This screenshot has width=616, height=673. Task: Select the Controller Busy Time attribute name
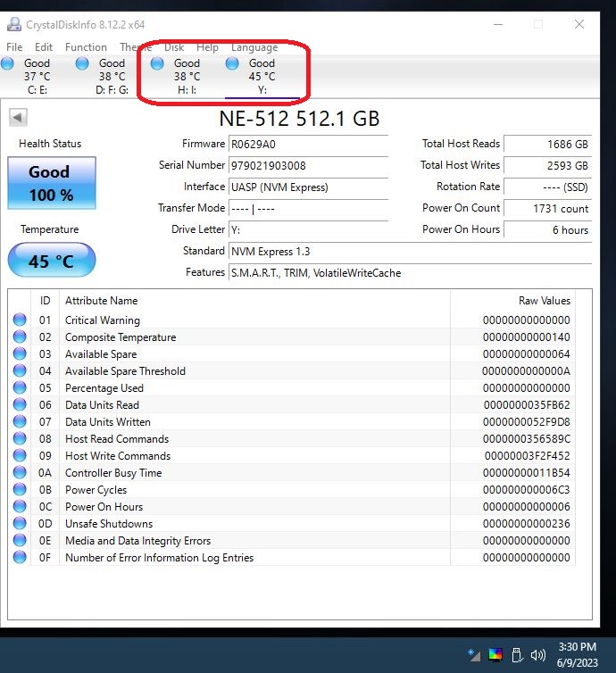[113, 473]
